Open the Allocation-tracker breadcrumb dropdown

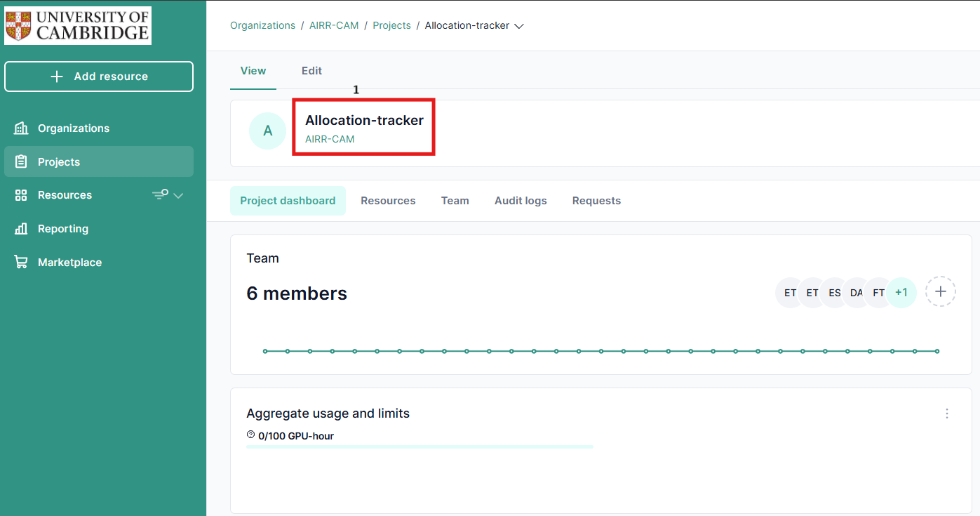(519, 26)
